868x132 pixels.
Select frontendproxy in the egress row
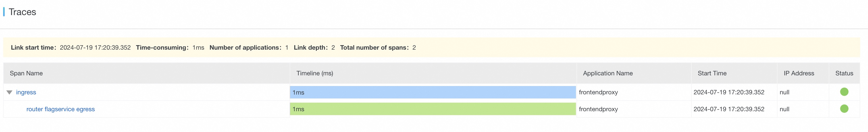(x=598, y=109)
